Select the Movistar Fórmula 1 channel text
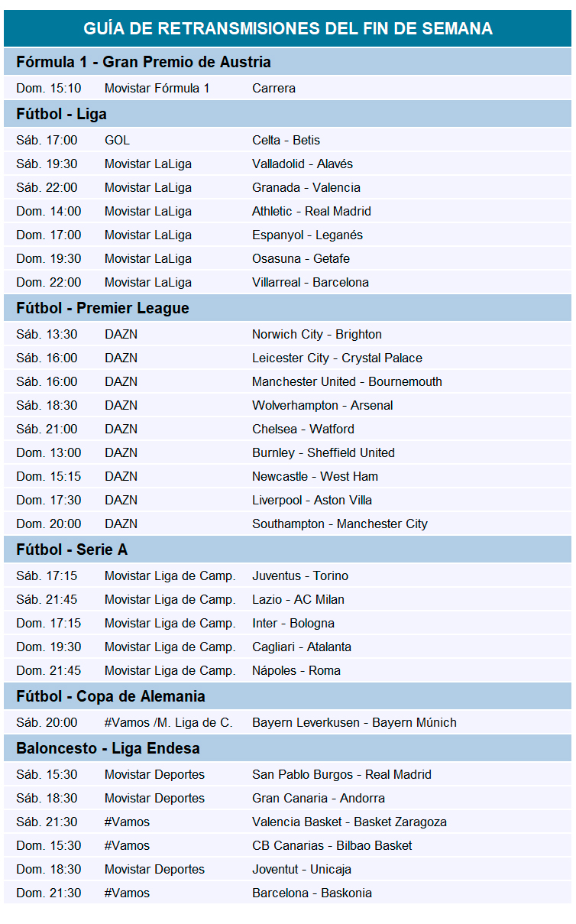This screenshot has height=924, width=576. point(157,88)
